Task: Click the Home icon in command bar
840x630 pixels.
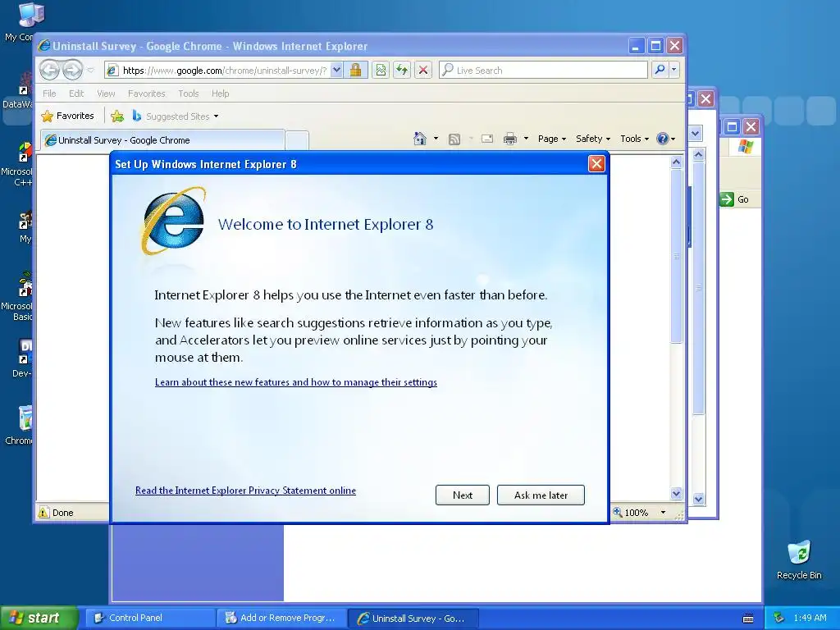Action: [x=420, y=139]
